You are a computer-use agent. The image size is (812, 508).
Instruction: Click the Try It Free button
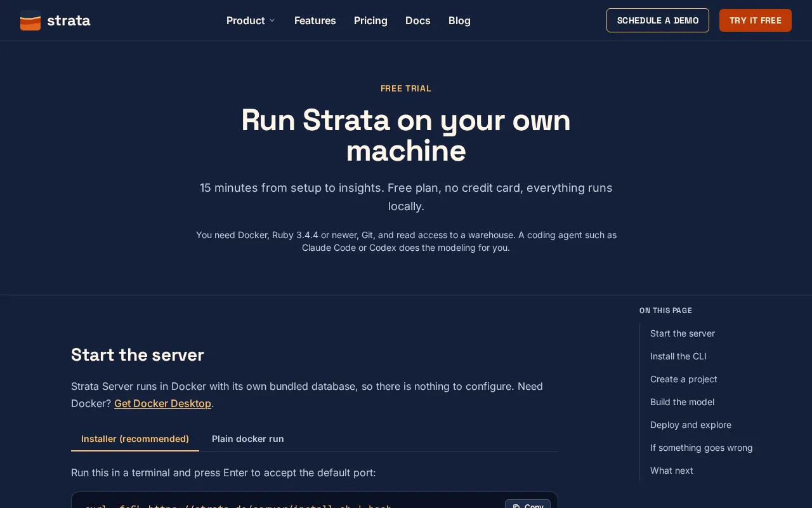coord(756,20)
